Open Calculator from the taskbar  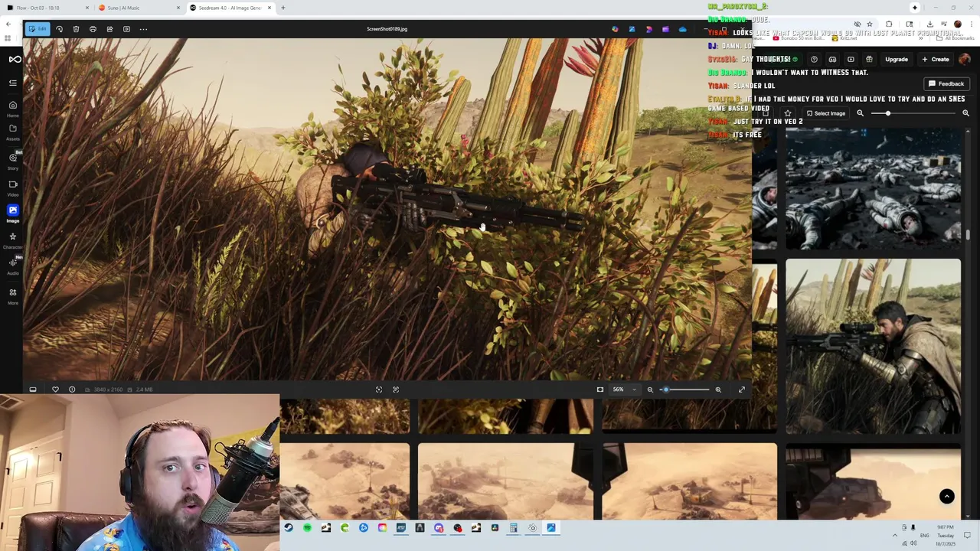514,527
